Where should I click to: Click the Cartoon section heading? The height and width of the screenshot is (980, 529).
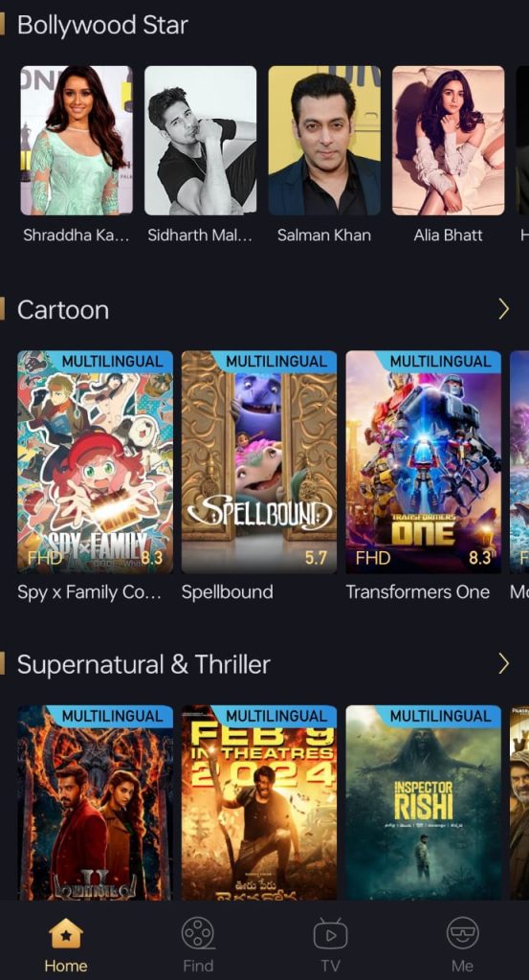click(x=63, y=309)
